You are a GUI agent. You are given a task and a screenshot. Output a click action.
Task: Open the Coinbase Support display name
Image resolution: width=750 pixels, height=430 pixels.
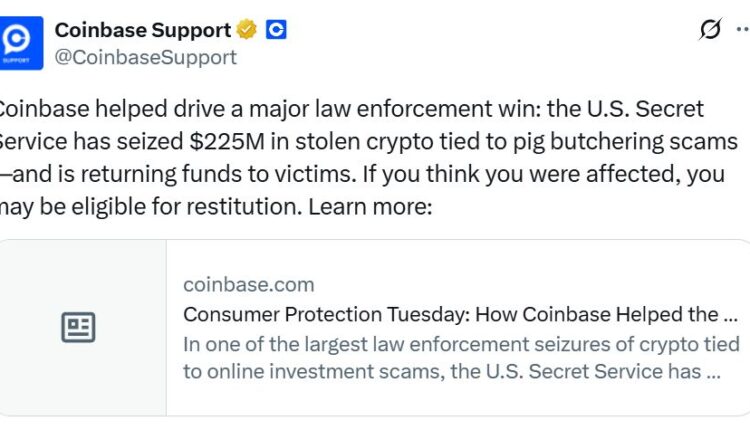click(143, 30)
